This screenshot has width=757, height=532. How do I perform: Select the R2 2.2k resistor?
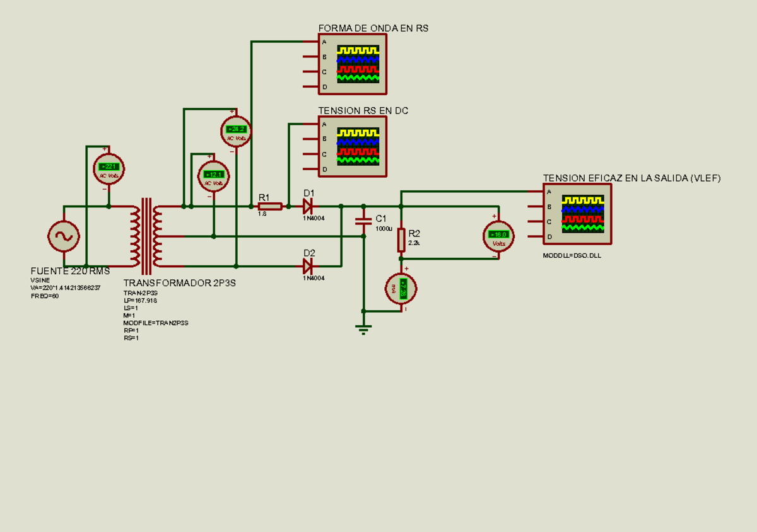coord(402,240)
